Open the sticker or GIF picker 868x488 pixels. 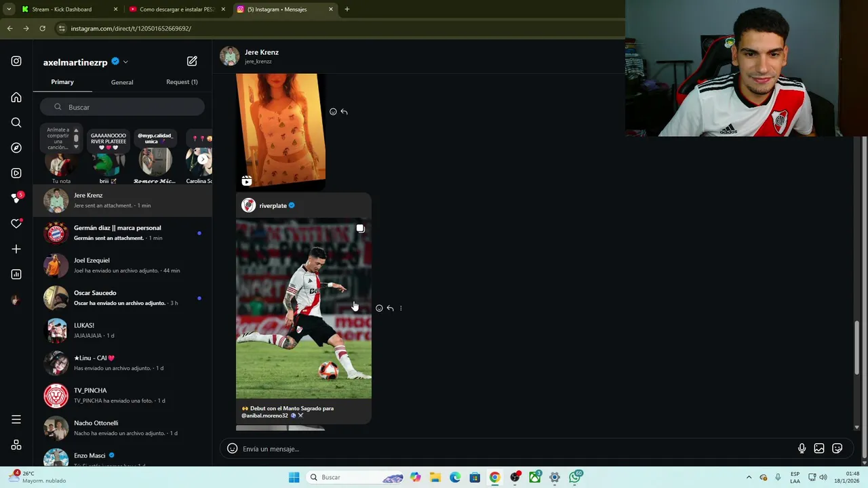837,449
